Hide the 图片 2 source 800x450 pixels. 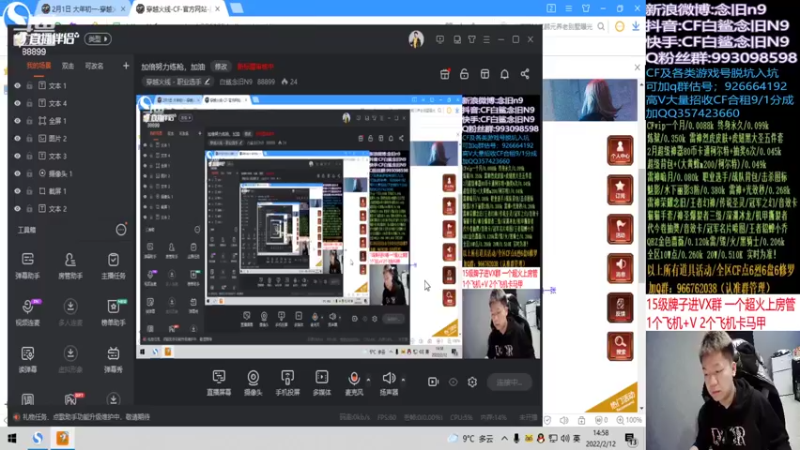tap(17, 138)
